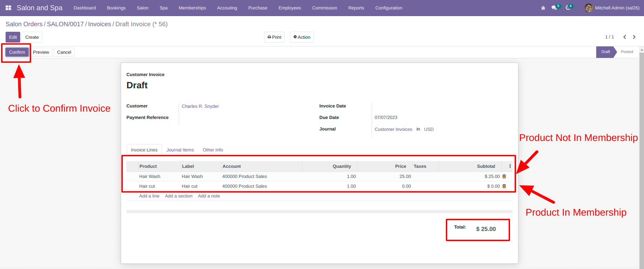Screen dimensions: 644x269
Task: Go to previous record arrow
Action: pos(625,37)
